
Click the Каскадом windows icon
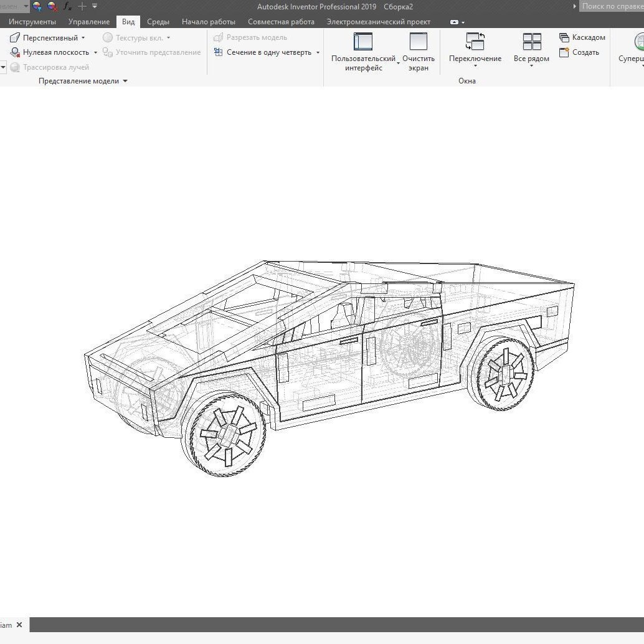564,37
